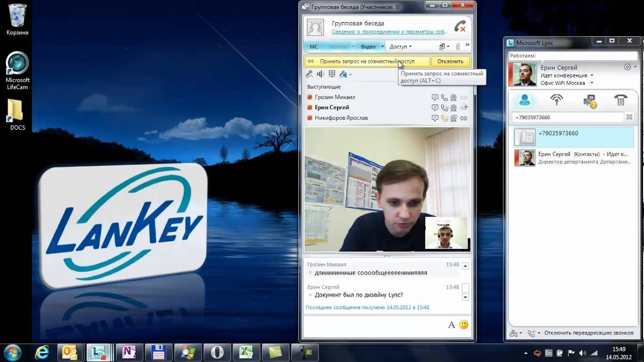Accept the sharing request Принять запрос
Viewport: 644px width, 362px height.
pos(367,61)
